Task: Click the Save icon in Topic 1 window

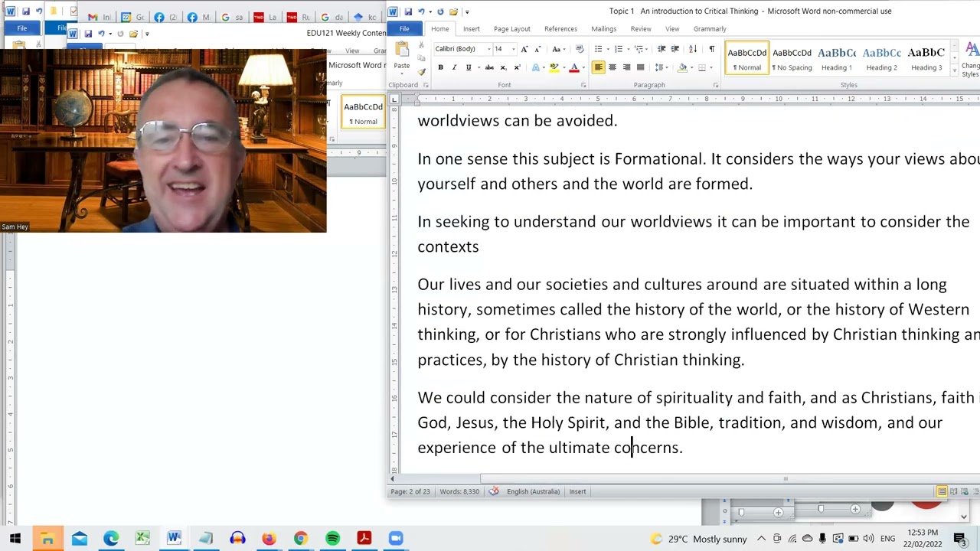Action: 407,11
